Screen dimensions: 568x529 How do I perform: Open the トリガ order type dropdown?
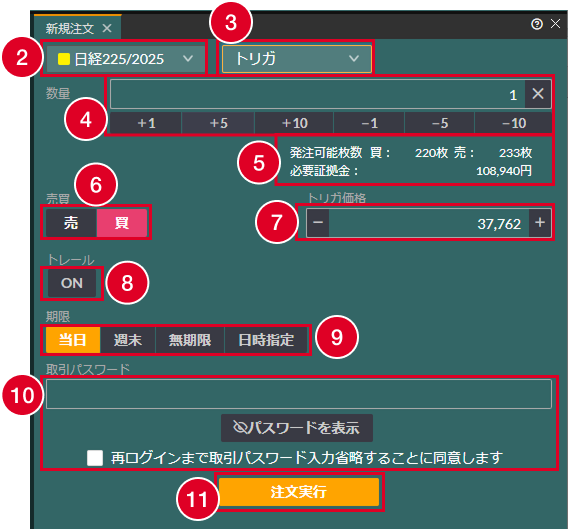pyautogui.click(x=297, y=58)
